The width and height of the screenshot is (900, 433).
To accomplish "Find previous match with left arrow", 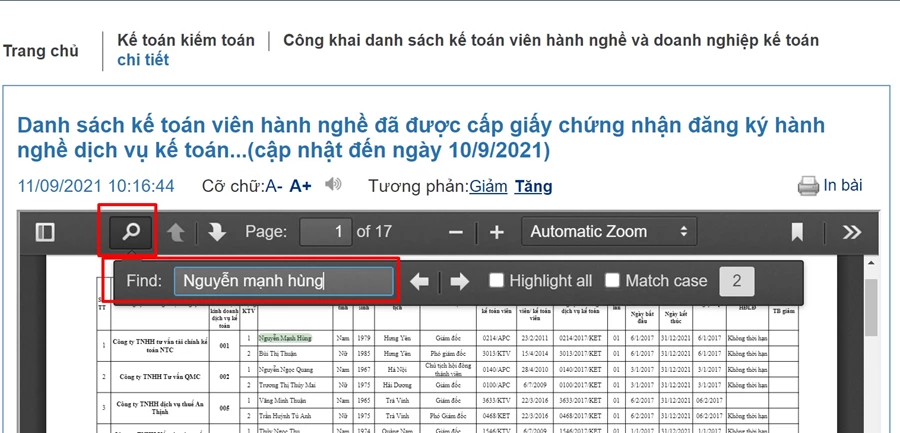I will (420, 281).
